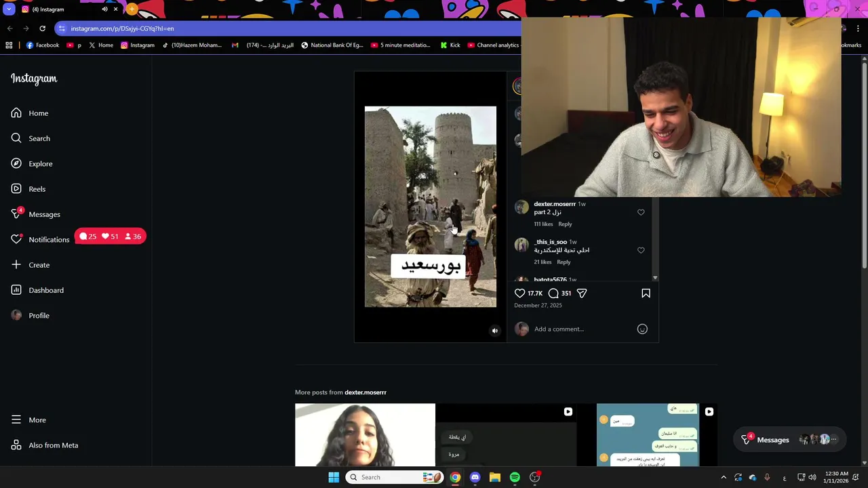View 111 likes on comment
The image size is (868, 488).
[543, 224]
